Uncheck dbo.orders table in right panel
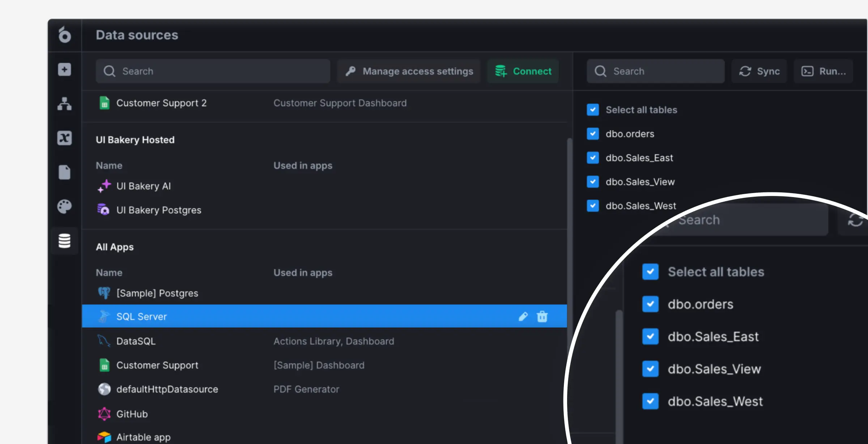The height and width of the screenshot is (444, 868). pyautogui.click(x=593, y=134)
